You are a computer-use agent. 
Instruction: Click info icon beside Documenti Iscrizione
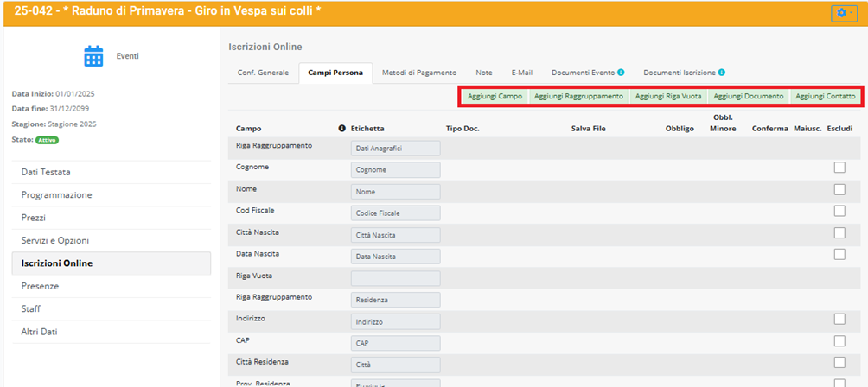(721, 73)
